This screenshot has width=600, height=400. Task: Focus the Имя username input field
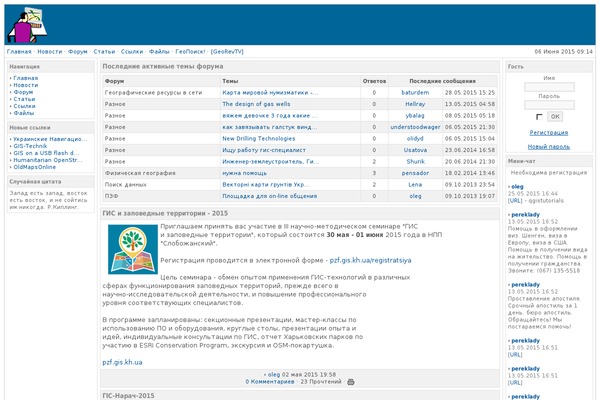[x=549, y=87]
